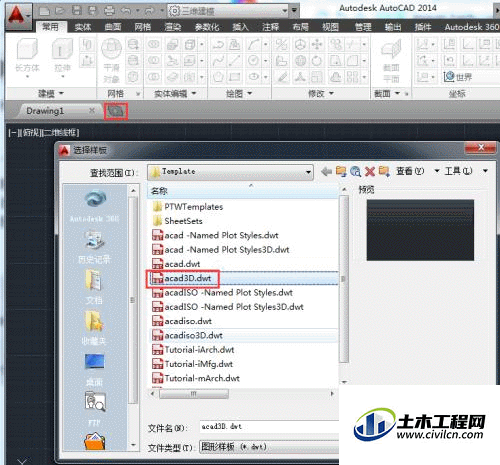
Task: Select the Box (长方体) tool icon
Action: (x=27, y=49)
